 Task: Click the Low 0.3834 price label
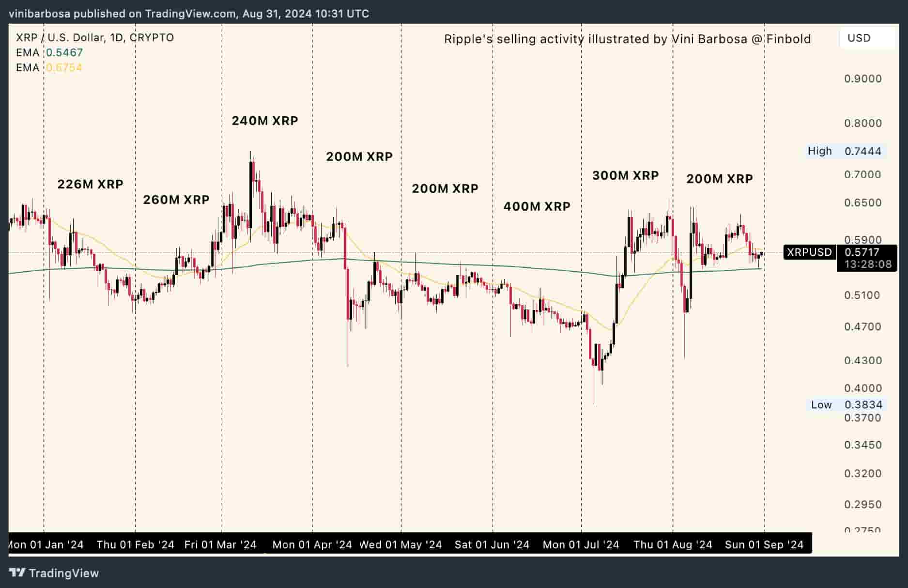tap(847, 404)
